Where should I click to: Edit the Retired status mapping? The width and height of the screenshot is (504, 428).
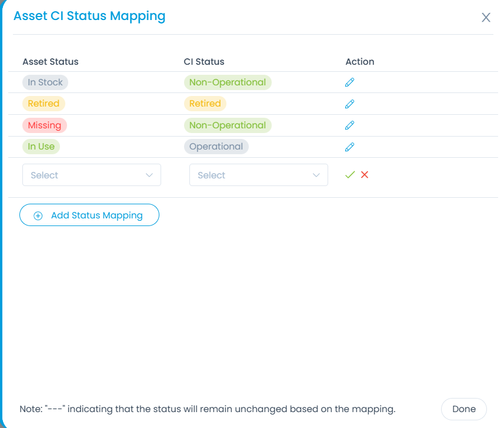click(349, 104)
